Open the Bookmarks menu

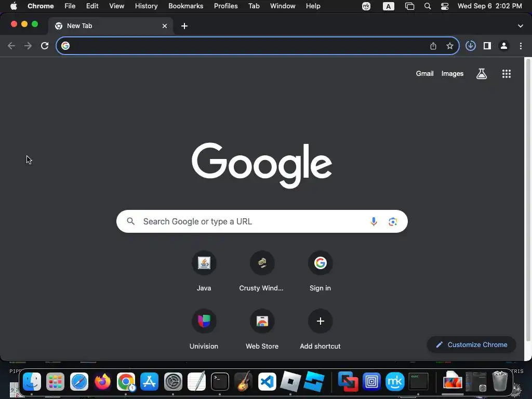[x=185, y=6]
